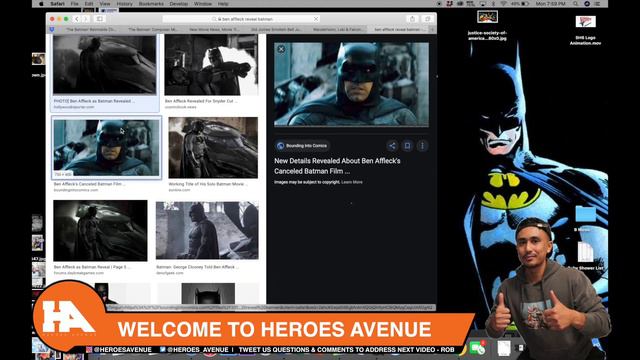Switch to the Wandavision, Loki & Falcon tab
Image resolution: width=640 pixels, height=360 pixels.
[338, 29]
